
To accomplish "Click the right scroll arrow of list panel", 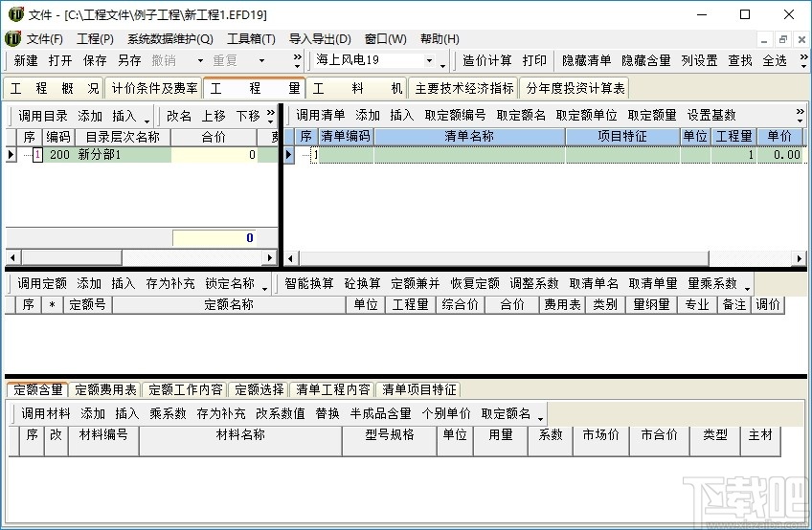I will 800,257.
